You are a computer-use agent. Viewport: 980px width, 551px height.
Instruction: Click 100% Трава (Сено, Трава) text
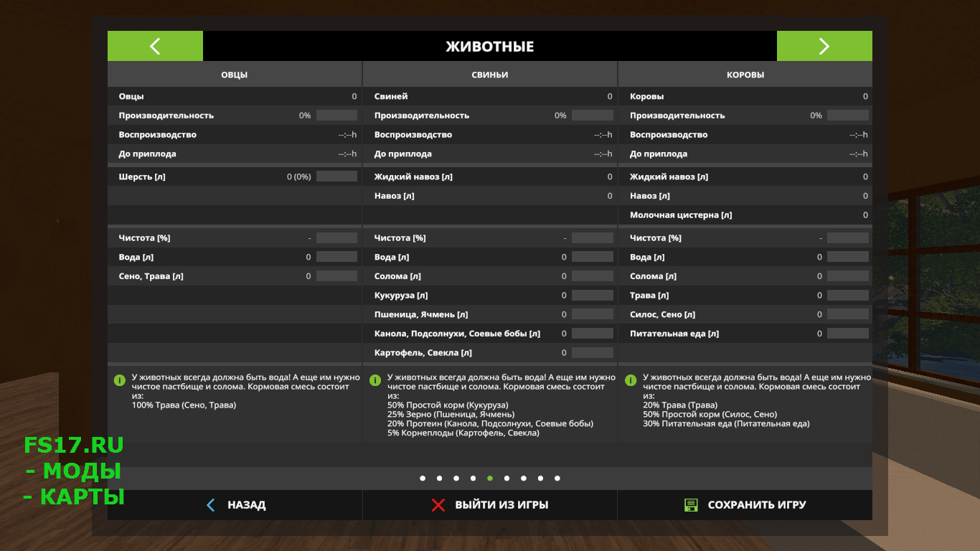[184, 405]
